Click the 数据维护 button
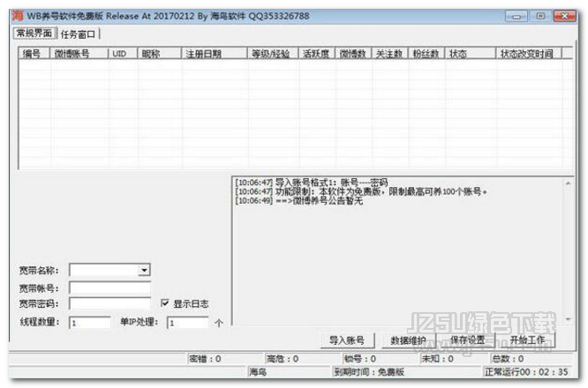 408,340
